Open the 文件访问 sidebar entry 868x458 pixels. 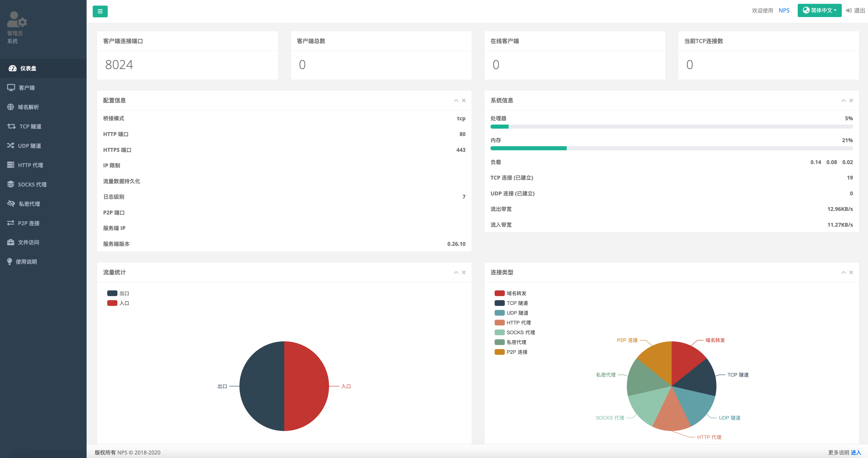(x=43, y=243)
